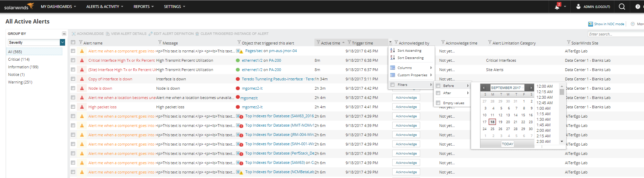Image resolution: width=644 pixels, height=178 pixels.
Task: Open the Severity group-by dropdown
Action: point(62,42)
